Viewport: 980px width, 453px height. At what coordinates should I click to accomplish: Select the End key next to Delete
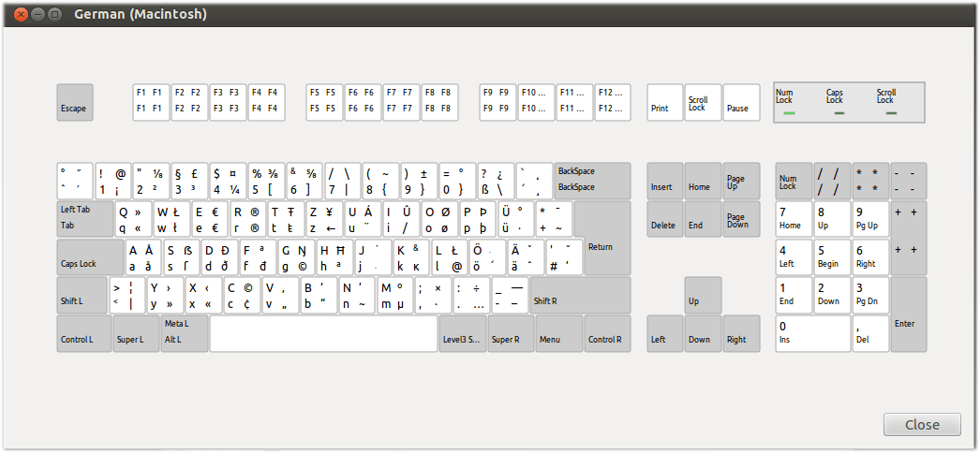703,219
